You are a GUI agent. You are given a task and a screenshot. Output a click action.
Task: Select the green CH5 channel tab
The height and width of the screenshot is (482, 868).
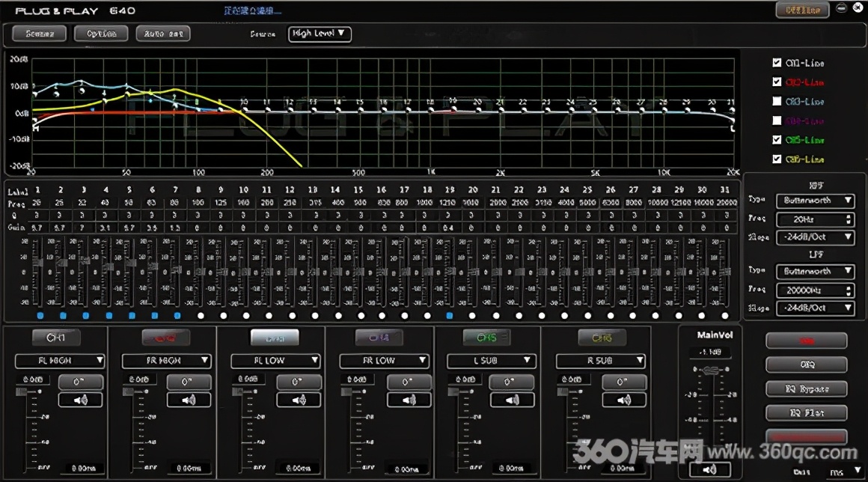click(x=486, y=337)
